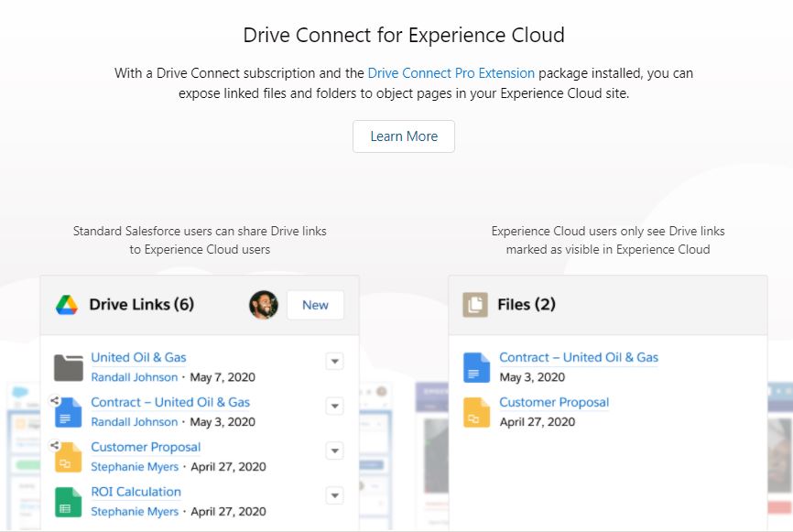The width and height of the screenshot is (793, 532).
Task: Click the Drive Connect for Experience Cloud title
Action: (404, 36)
